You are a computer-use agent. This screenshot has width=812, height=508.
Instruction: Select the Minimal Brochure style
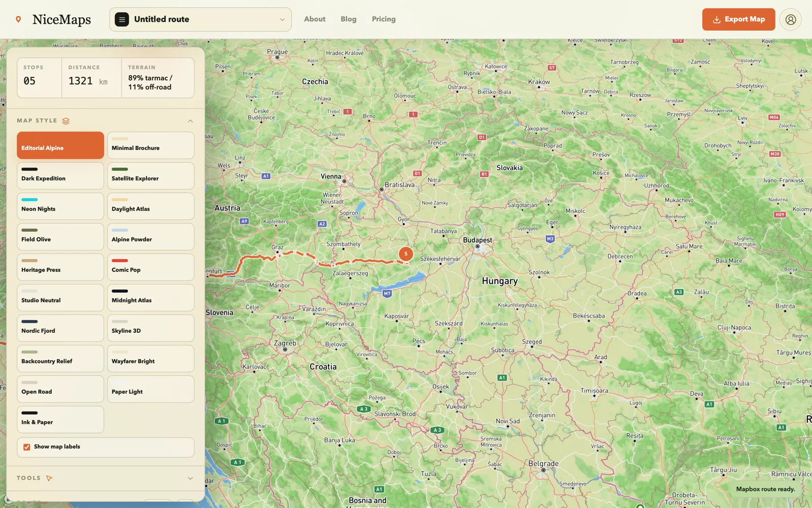(x=151, y=145)
